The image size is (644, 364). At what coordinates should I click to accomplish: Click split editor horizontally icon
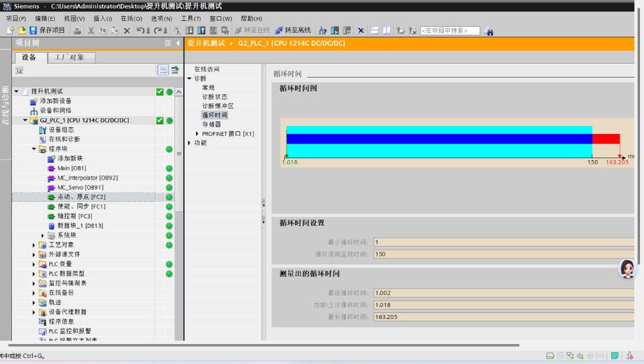[x=374, y=30]
